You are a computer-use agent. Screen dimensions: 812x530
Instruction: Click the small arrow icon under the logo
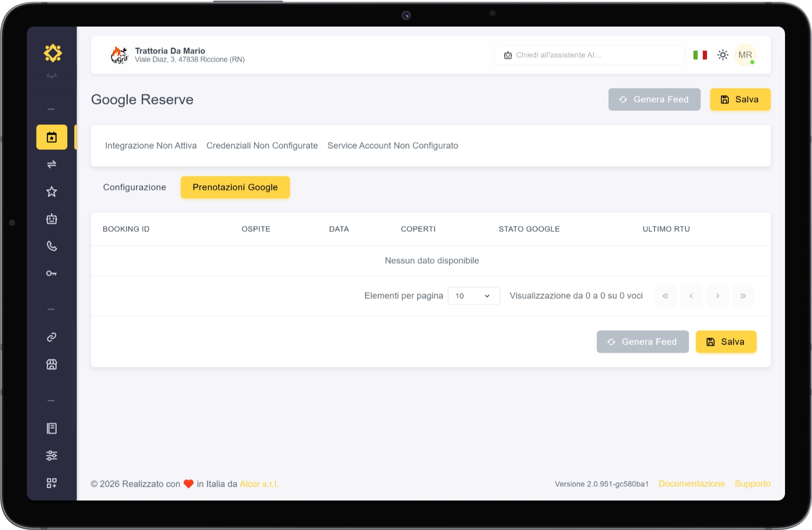pyautogui.click(x=52, y=75)
